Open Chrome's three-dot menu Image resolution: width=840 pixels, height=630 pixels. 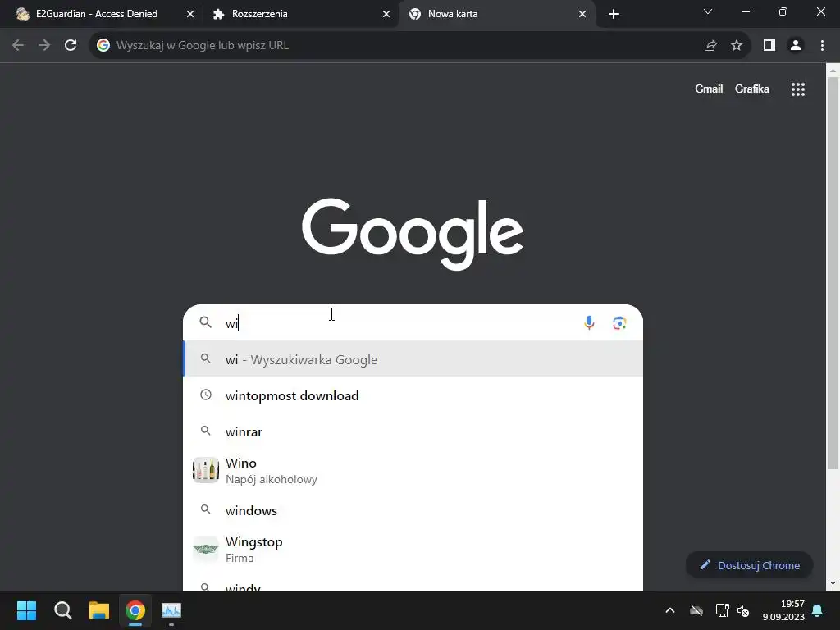pyautogui.click(x=822, y=46)
